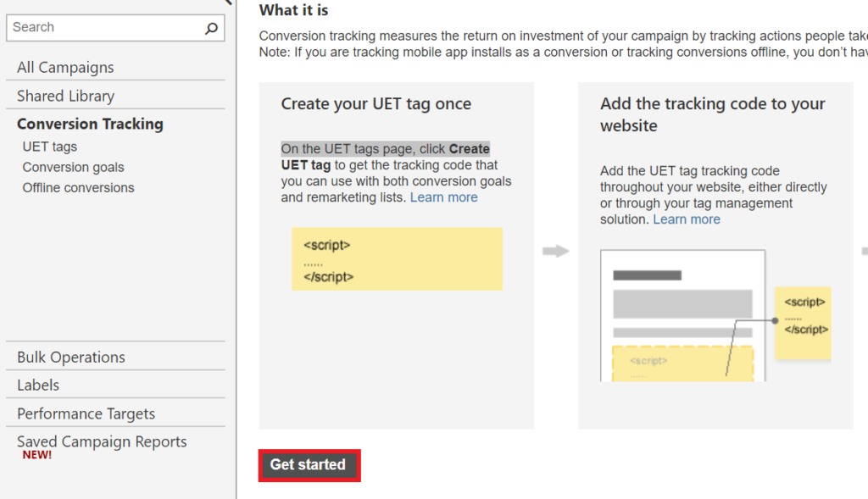The image size is (868, 499).
Task: Click the Get started button
Action: (309, 464)
